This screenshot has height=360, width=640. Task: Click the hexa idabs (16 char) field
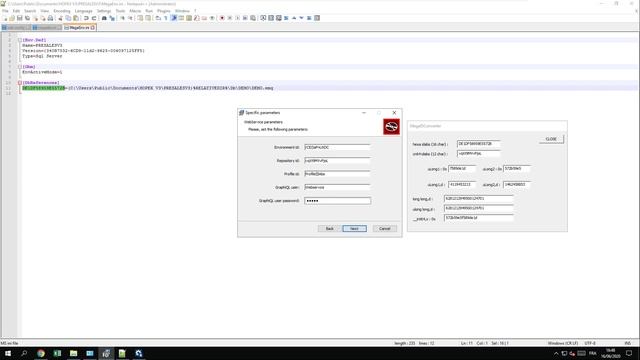click(478, 144)
